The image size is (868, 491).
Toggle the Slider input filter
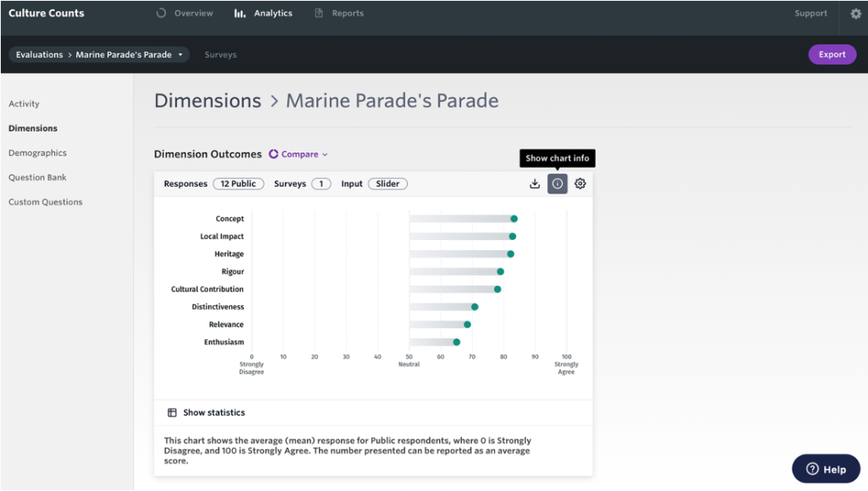(x=387, y=183)
